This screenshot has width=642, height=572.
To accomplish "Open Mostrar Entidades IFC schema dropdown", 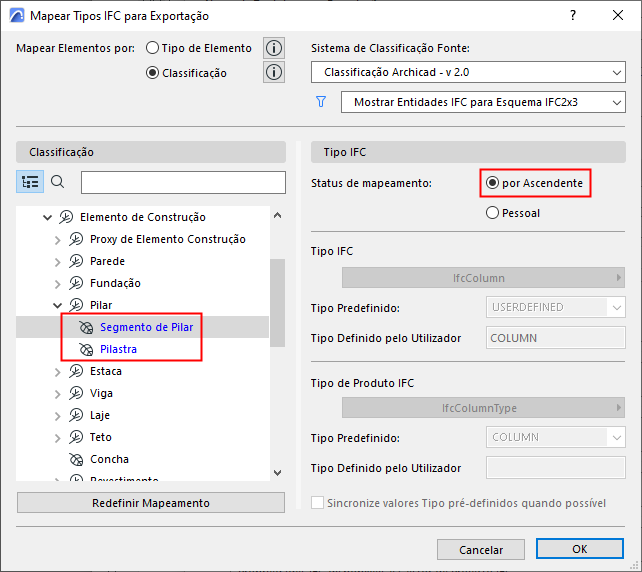I will coord(482,102).
